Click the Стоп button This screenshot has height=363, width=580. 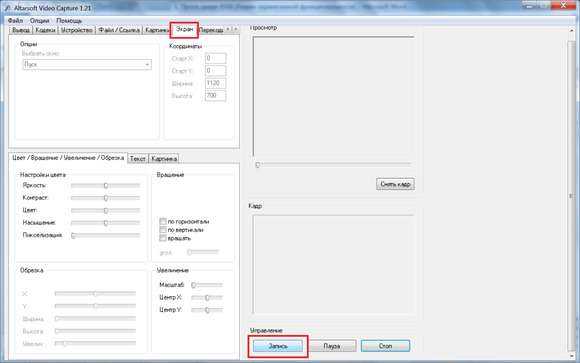[385, 346]
